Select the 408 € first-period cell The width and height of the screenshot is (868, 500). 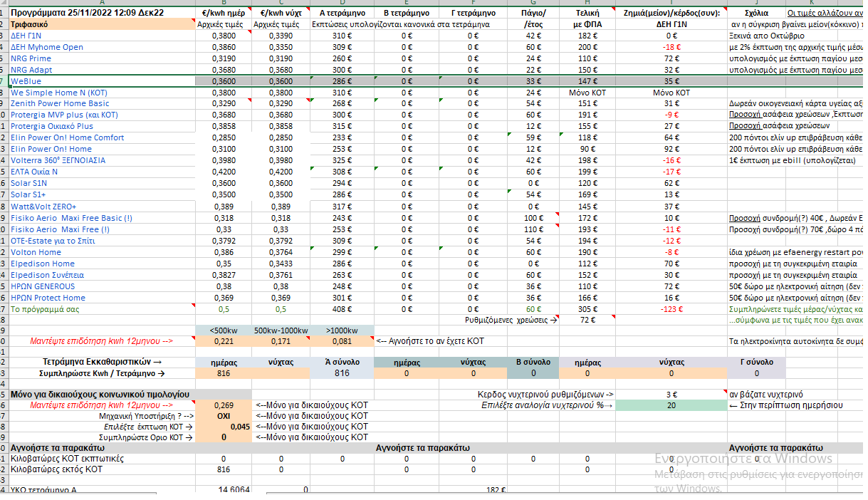tap(342, 309)
